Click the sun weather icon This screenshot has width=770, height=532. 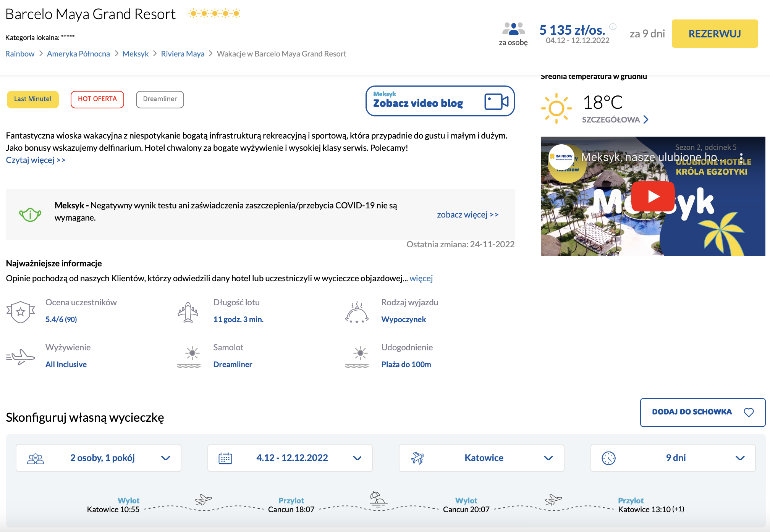[556, 108]
